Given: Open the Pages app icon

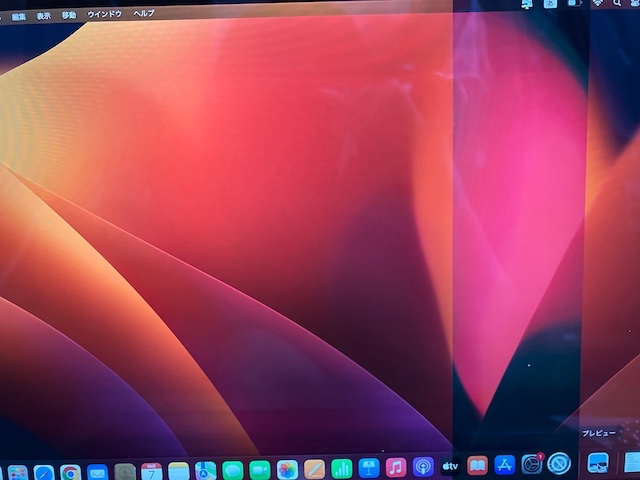Looking at the screenshot, I should coord(314,469).
